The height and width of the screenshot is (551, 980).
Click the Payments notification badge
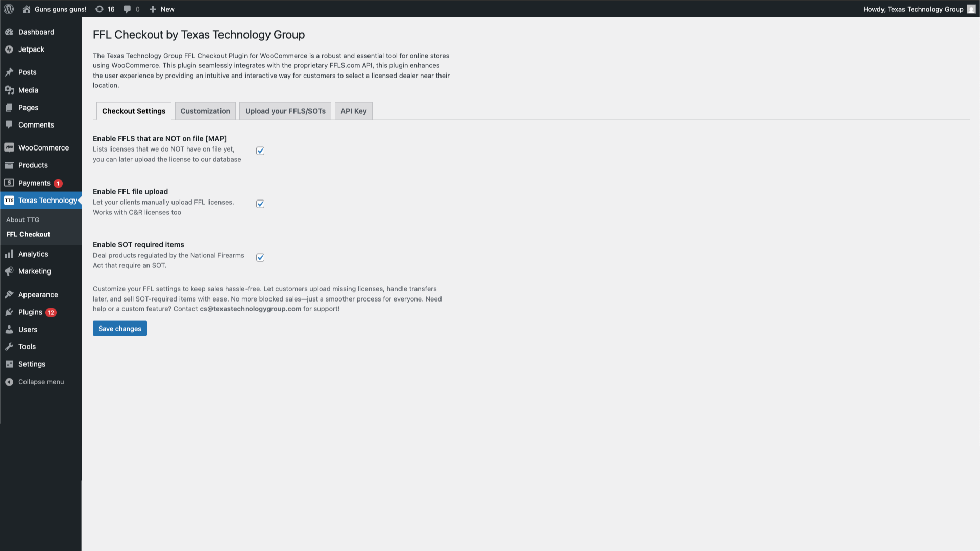58,183
